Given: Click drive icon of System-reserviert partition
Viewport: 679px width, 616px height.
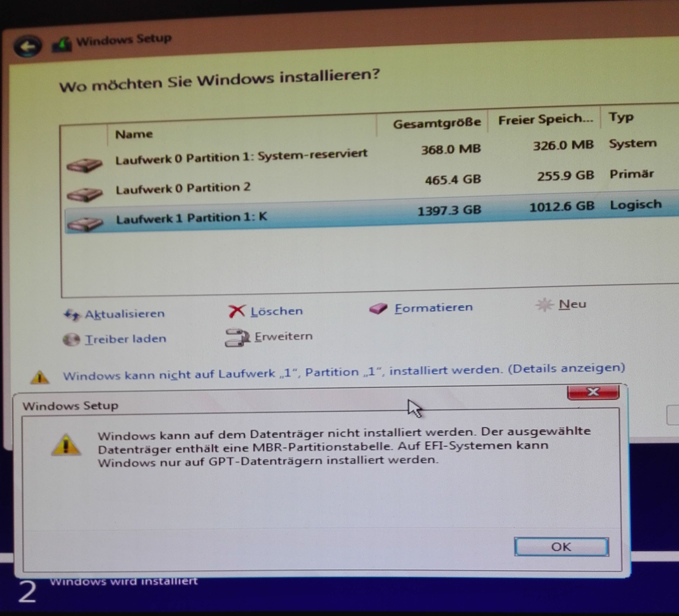Looking at the screenshot, I should click(84, 165).
